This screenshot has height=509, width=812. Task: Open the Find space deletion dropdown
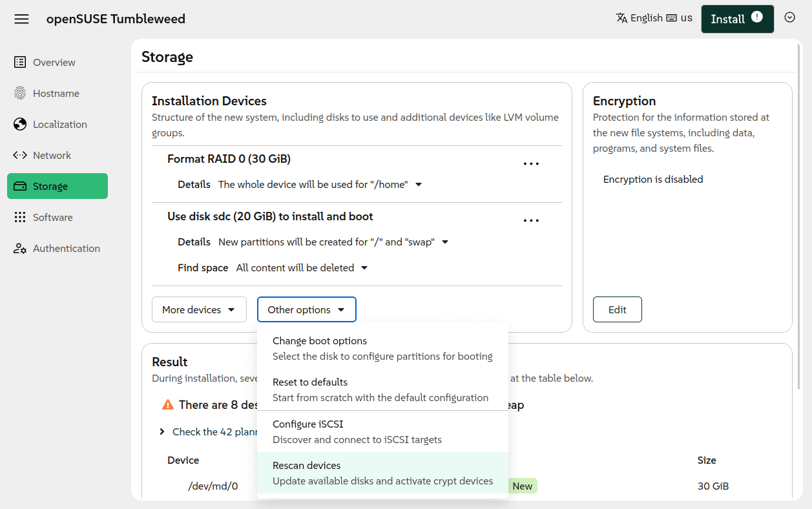point(302,267)
